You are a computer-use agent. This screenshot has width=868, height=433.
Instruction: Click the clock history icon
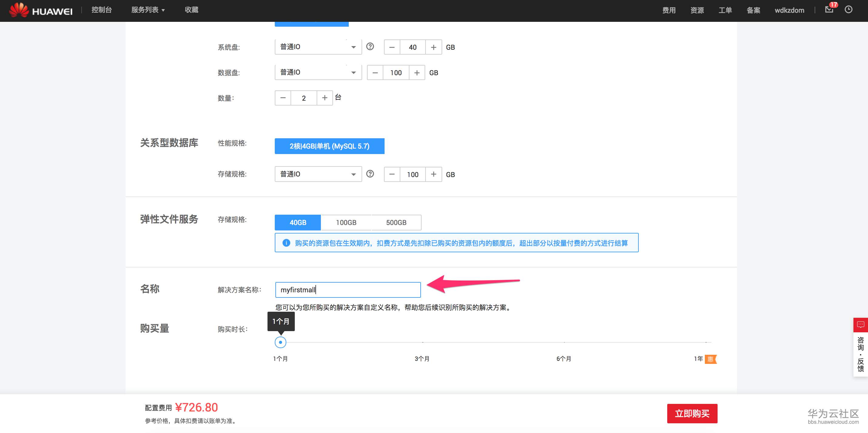pos(849,9)
